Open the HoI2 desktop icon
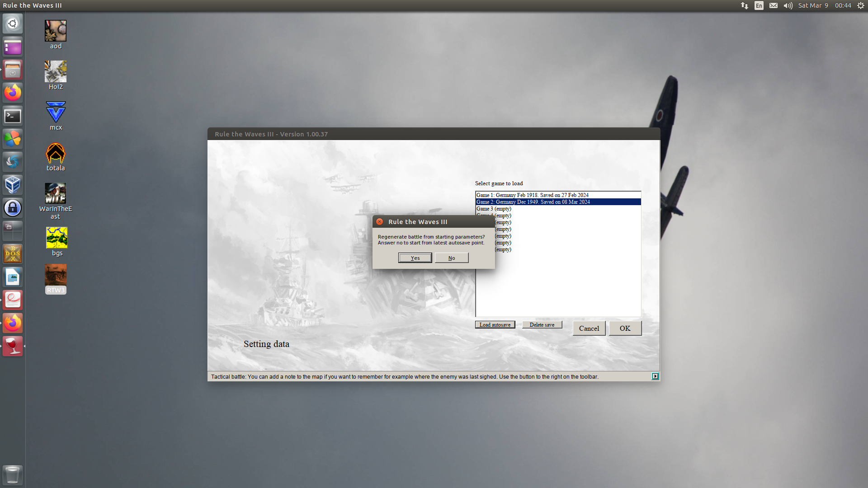868x488 pixels. 56,75
